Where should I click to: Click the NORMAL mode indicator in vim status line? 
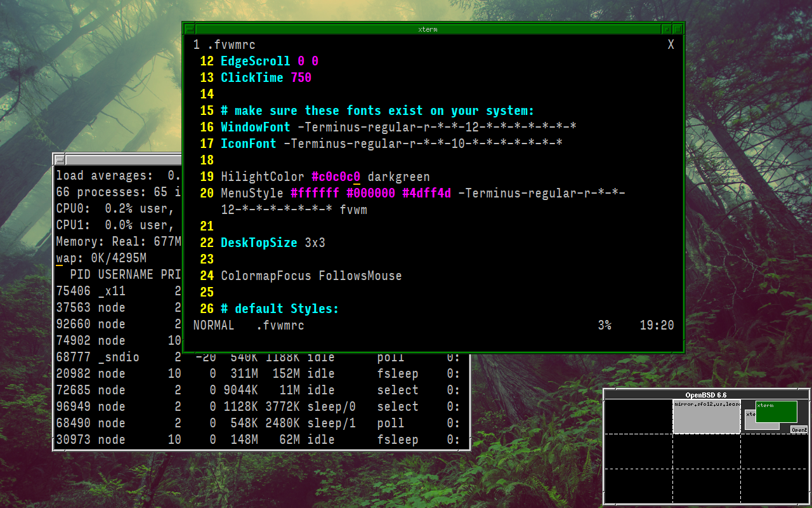coord(213,326)
